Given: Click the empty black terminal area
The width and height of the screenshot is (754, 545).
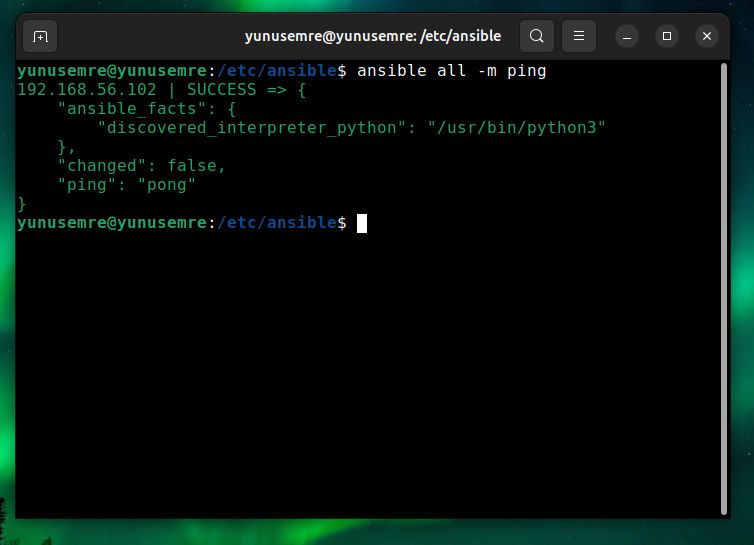Looking at the screenshot, I should tap(370, 380).
